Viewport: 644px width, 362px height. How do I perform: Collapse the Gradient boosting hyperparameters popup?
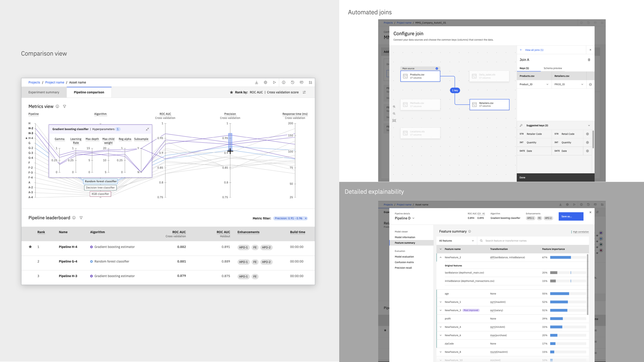pos(147,129)
